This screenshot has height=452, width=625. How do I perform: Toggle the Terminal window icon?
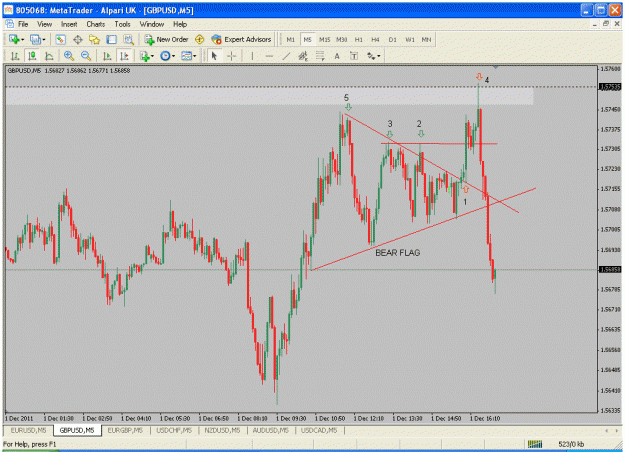(111, 39)
